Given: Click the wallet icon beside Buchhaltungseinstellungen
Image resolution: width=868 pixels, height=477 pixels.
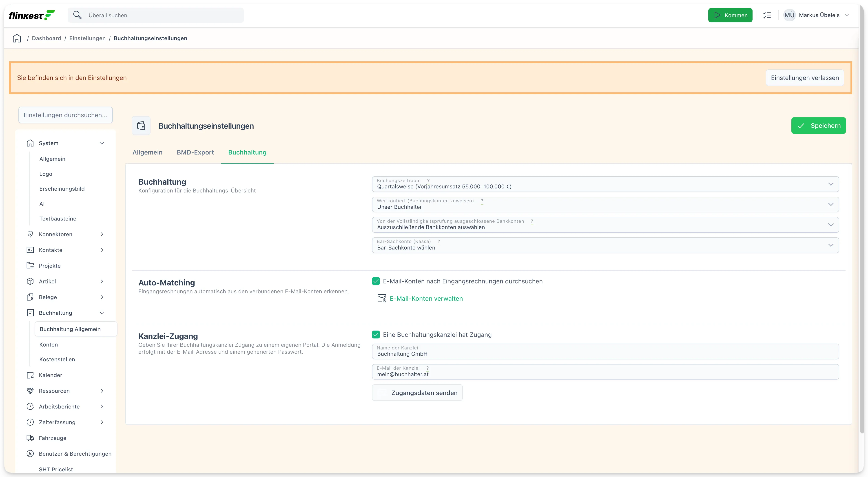Looking at the screenshot, I should coord(141,126).
